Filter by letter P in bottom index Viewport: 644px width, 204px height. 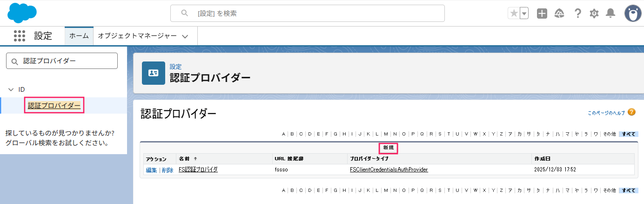413,190
